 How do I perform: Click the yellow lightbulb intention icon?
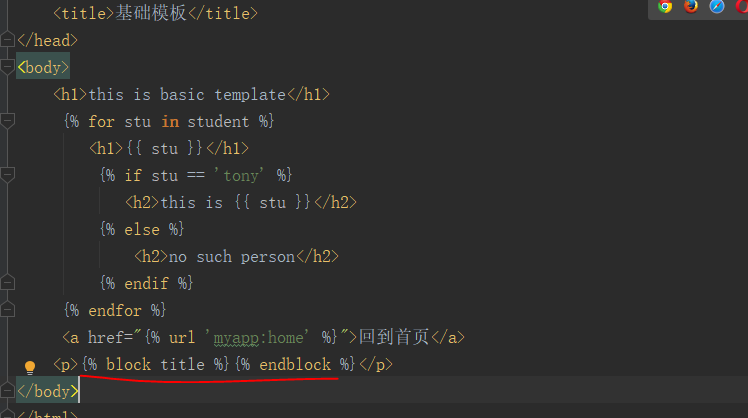[x=30, y=367]
